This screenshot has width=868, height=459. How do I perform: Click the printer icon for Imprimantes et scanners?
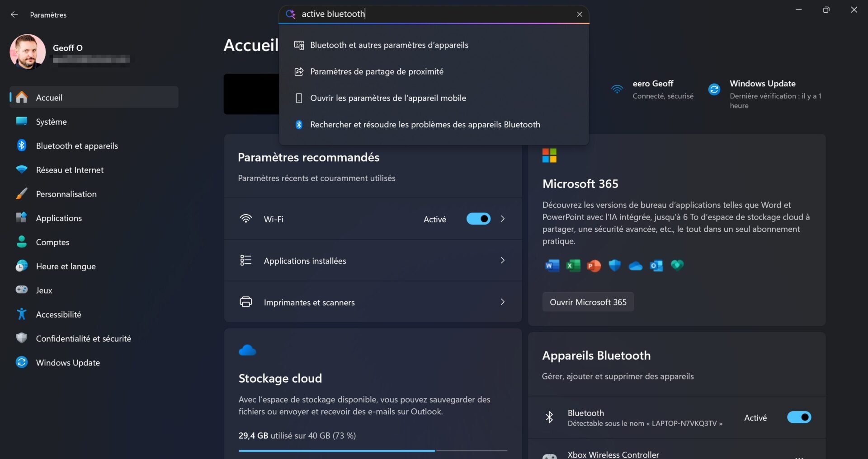click(x=245, y=302)
